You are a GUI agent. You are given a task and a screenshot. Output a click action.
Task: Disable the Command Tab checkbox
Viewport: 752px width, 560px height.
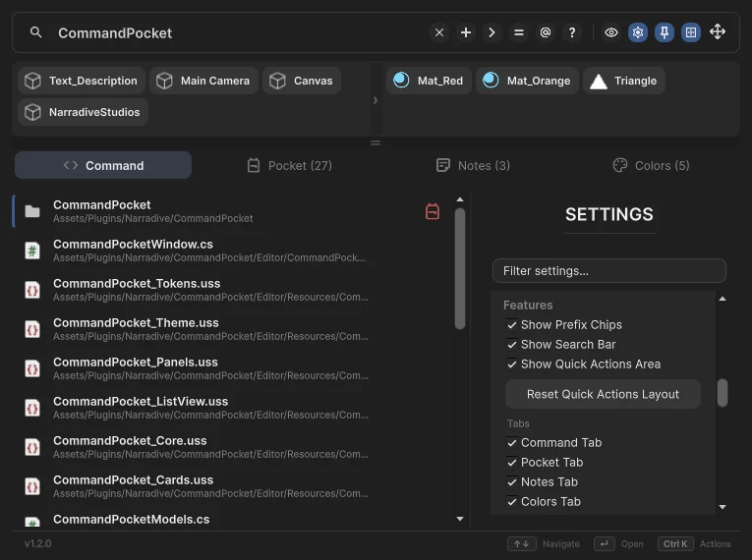point(512,442)
